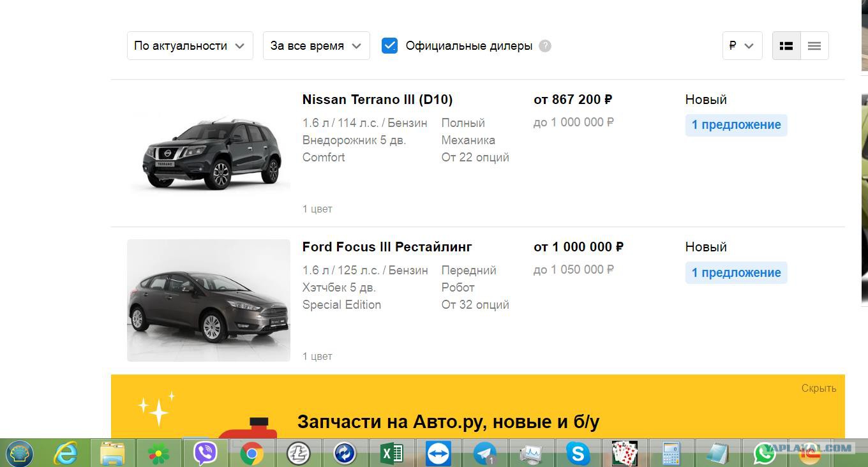Viewport: 868px width, 467px height.
Task: Open Excel from the taskbar
Action: [x=391, y=454]
